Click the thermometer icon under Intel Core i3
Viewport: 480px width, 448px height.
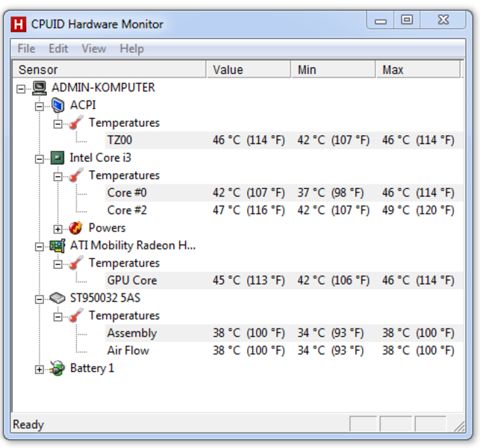(x=76, y=175)
